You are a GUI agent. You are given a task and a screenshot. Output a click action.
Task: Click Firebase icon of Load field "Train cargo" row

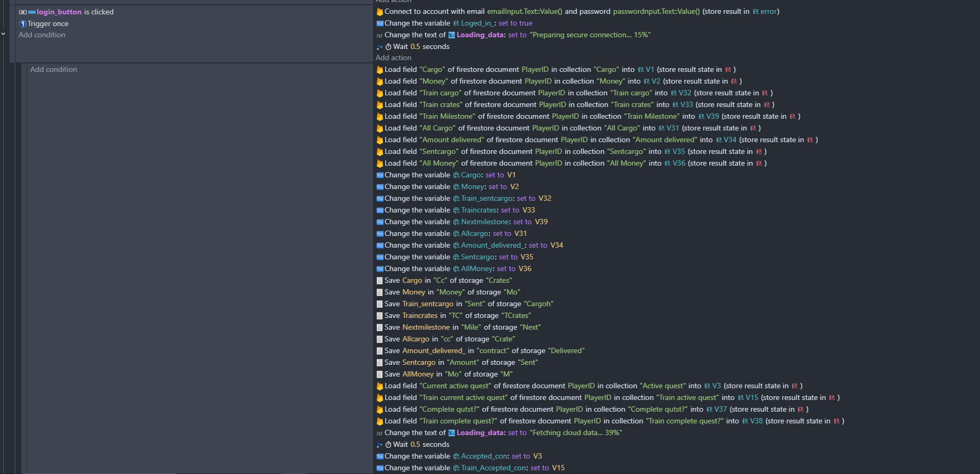[380, 93]
